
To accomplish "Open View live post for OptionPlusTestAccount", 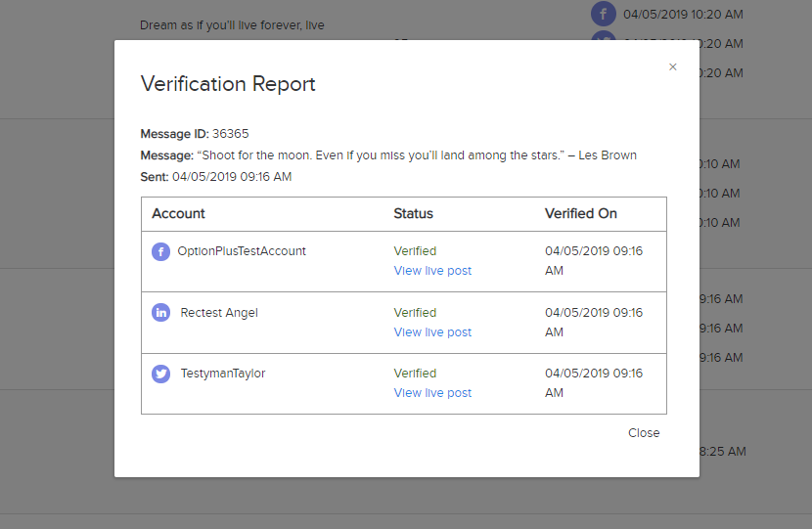I will pyautogui.click(x=432, y=271).
